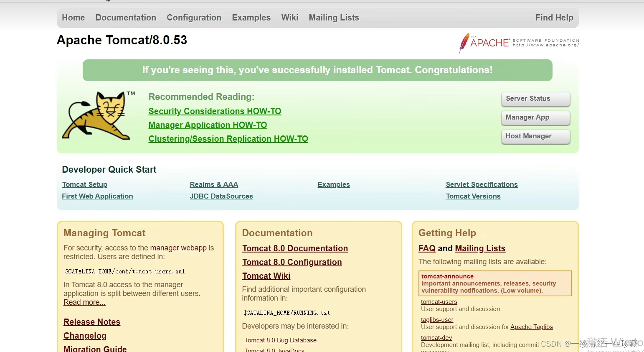Click Find Help in the navigation bar
Screen dimensions: 644x352
click(554, 18)
